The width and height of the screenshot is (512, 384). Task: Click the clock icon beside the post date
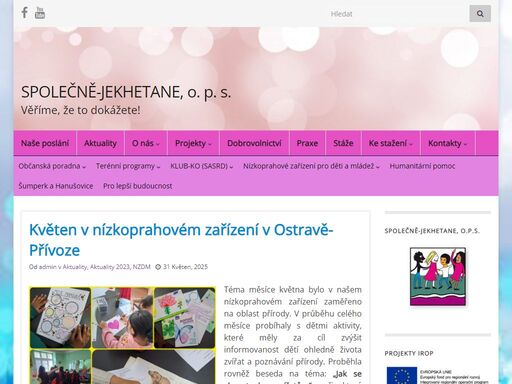point(158,267)
